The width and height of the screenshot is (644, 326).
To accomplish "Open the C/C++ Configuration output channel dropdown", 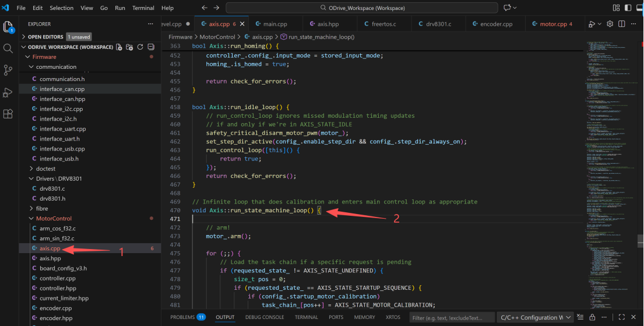I will pyautogui.click(x=535, y=317).
